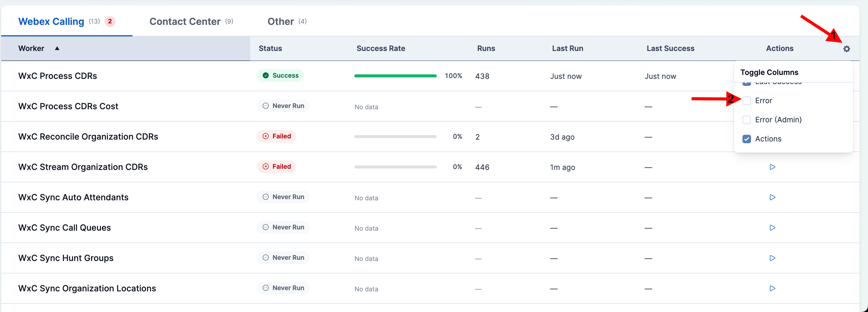Click the Toggle Columns panel heading

click(x=769, y=72)
